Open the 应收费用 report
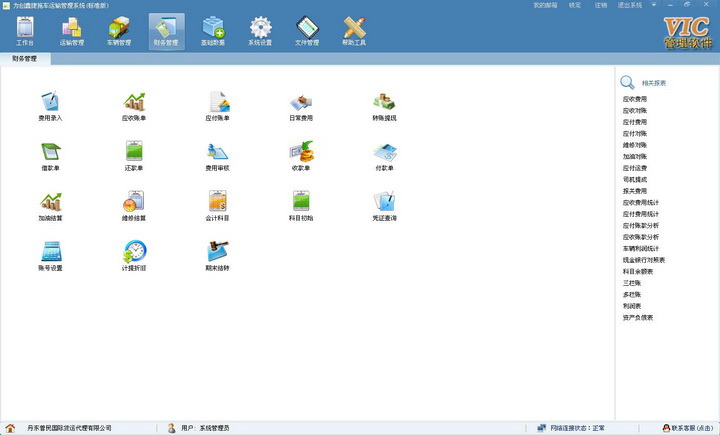This screenshot has height=435, width=720. [635, 99]
